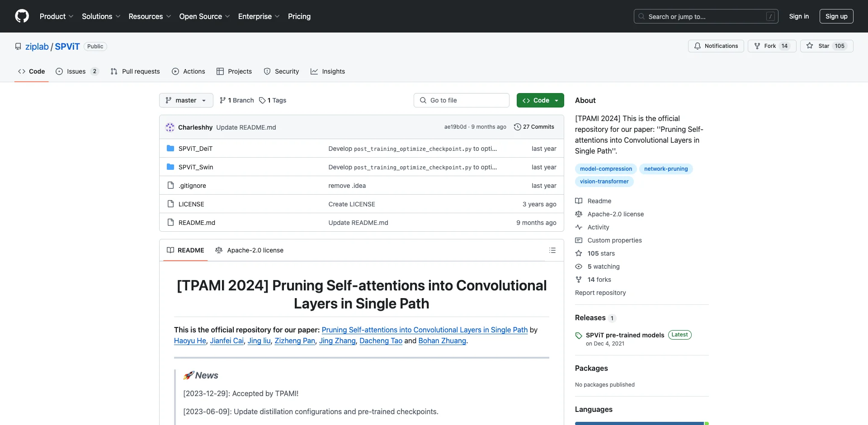Click the network-pruning topic tag

(666, 169)
